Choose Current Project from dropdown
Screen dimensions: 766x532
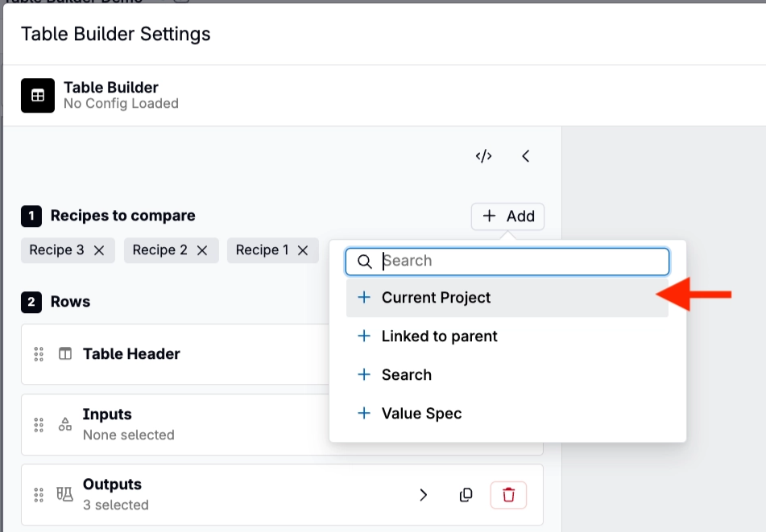point(507,297)
